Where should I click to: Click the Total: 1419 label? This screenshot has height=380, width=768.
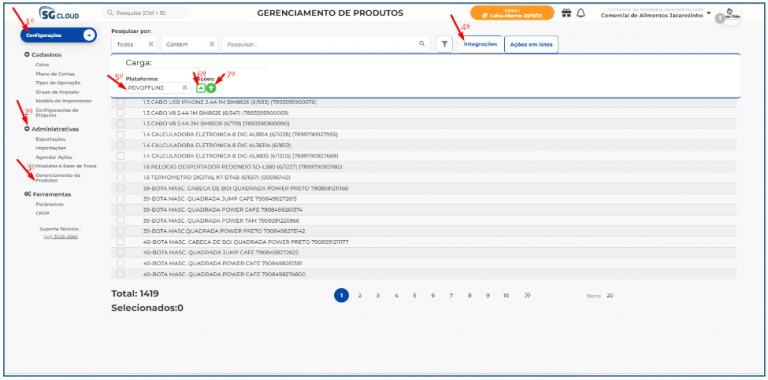(x=135, y=294)
